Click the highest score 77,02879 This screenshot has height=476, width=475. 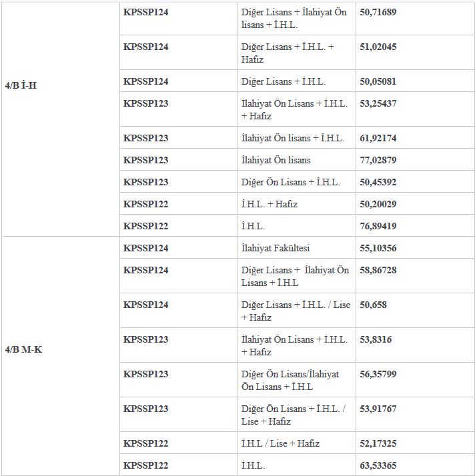coord(378,160)
